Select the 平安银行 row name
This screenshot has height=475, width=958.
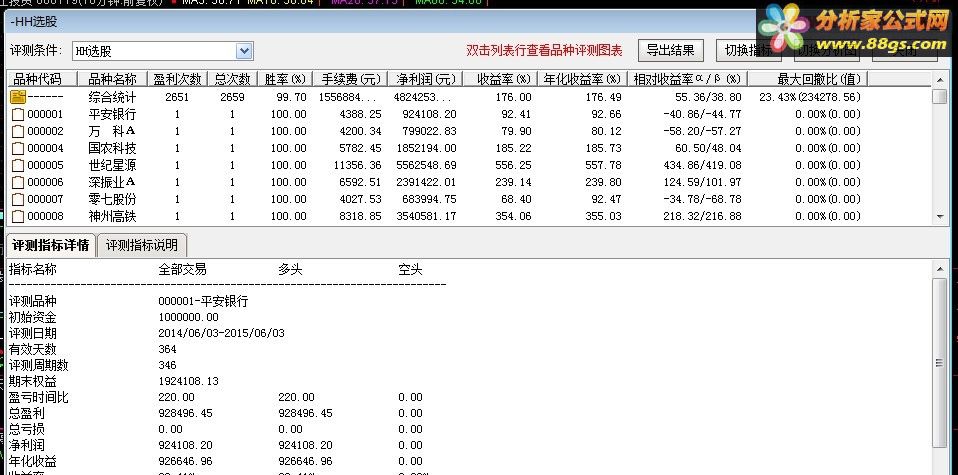[x=112, y=114]
